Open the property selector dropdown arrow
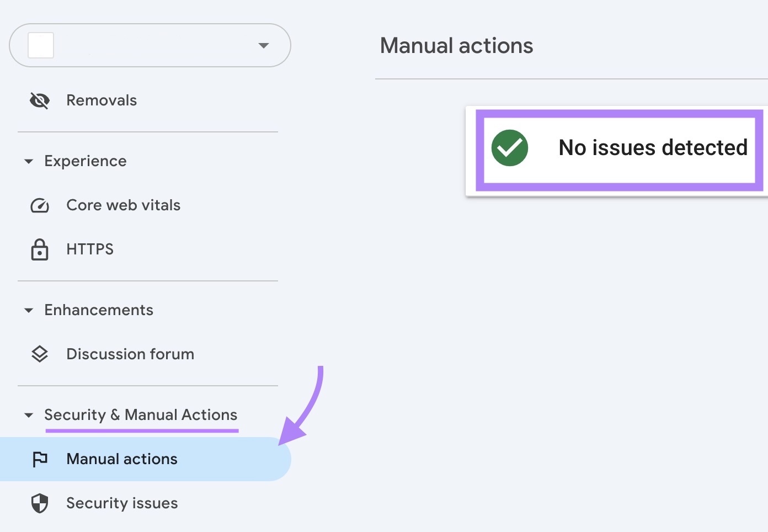The width and height of the screenshot is (768, 532). (x=264, y=46)
